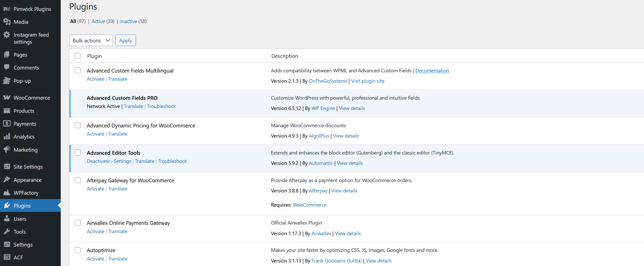Screen dimensions: 644x266
Task: Click the Site Settings icon
Action: tap(7, 167)
